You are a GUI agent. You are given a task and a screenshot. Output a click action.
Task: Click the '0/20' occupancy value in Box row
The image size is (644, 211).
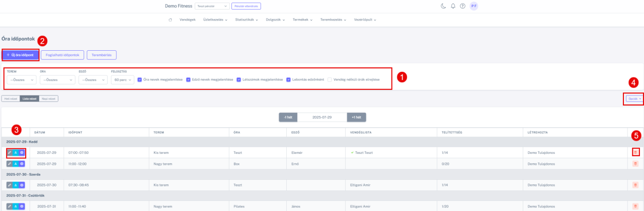tap(445, 163)
